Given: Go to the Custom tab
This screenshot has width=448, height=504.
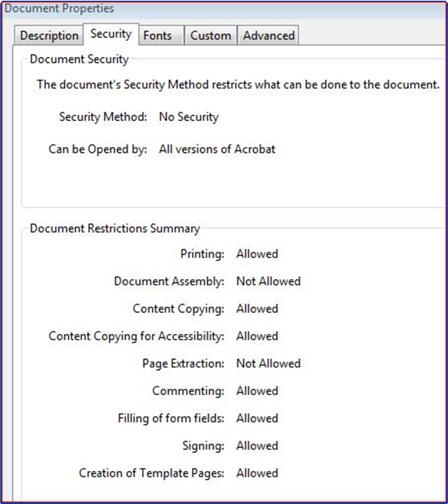Looking at the screenshot, I should 211,35.
